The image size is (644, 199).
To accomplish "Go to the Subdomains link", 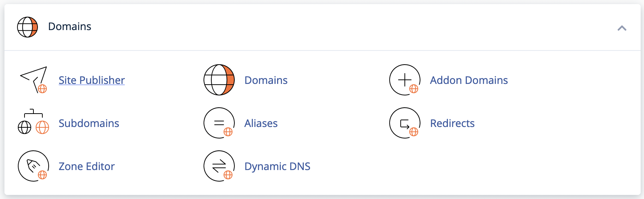I will [89, 123].
